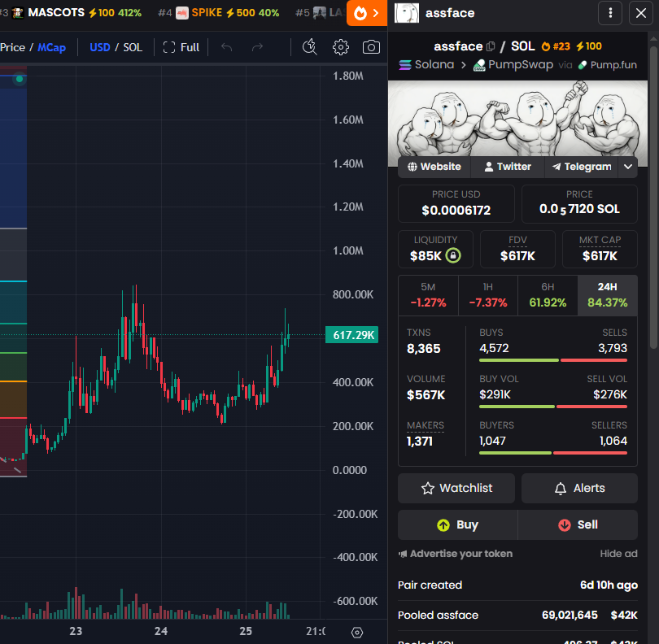This screenshot has width=659, height=644.
Task: Click the Buys versus Sells ratio bar
Action: tap(553, 360)
